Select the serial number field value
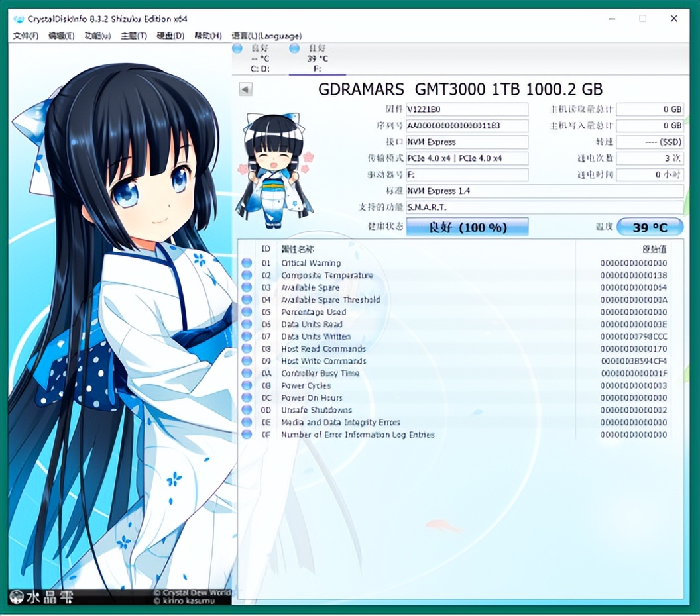Image resolution: width=700 pixels, height=616 pixels. tap(467, 125)
